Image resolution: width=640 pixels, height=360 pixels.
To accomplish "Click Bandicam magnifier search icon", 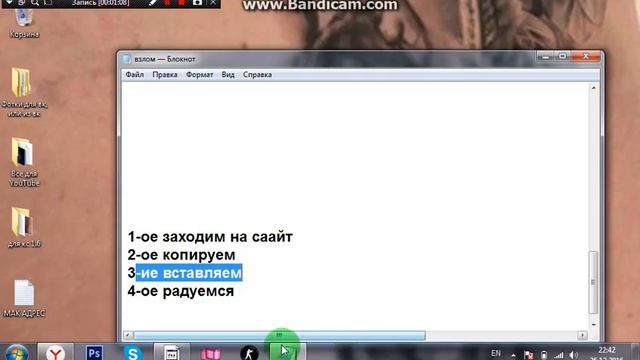I will 35,3.
